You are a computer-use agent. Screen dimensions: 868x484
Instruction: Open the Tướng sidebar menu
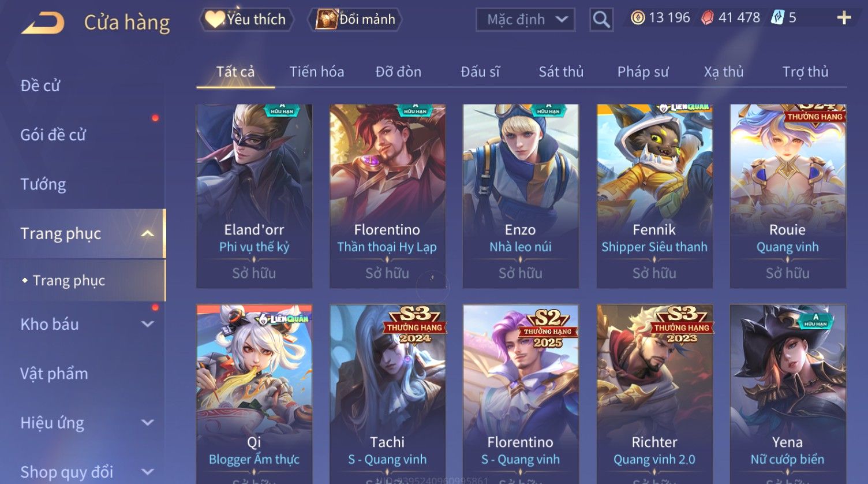tap(43, 184)
